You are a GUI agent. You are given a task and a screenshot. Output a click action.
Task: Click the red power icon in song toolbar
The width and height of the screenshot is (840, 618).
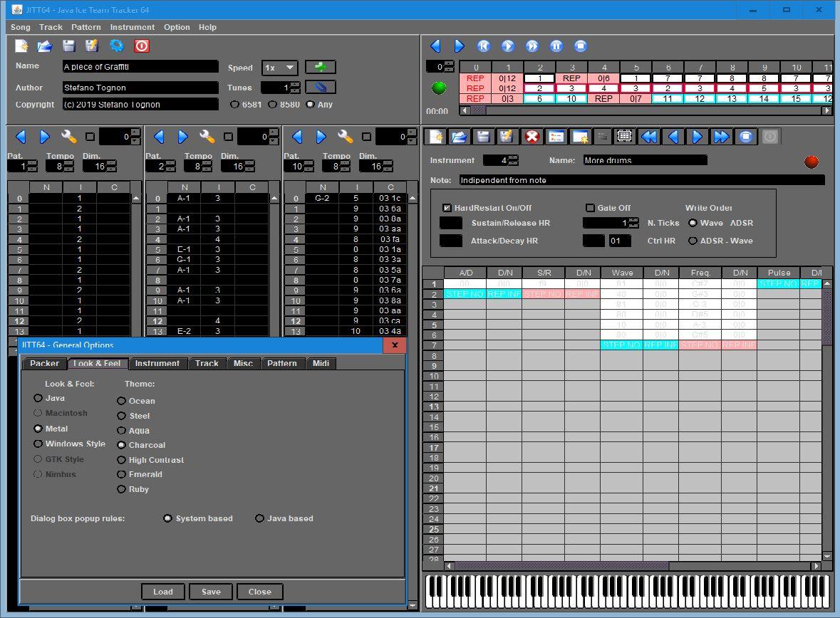tap(141, 46)
